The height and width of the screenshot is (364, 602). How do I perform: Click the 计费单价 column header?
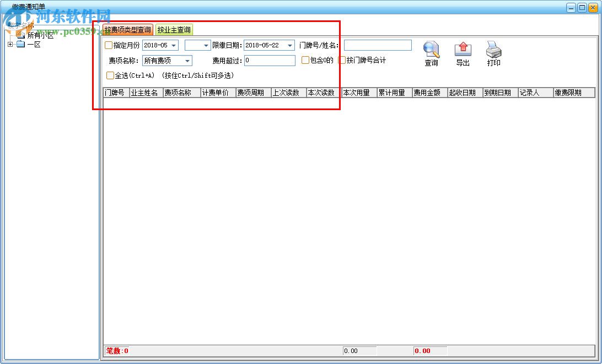pyautogui.click(x=218, y=93)
